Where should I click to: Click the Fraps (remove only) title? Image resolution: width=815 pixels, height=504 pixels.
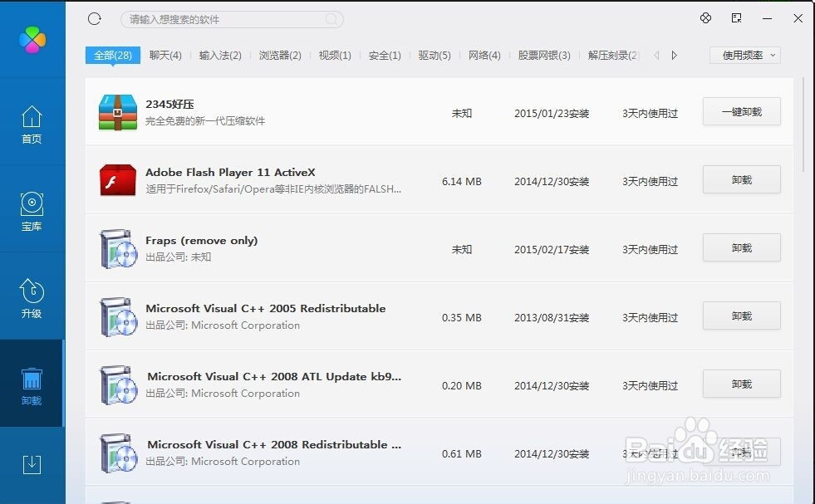tap(202, 241)
